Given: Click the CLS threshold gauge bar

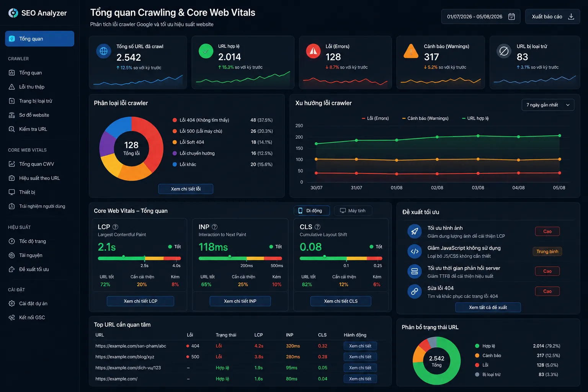Looking at the screenshot, I should pos(341,258).
